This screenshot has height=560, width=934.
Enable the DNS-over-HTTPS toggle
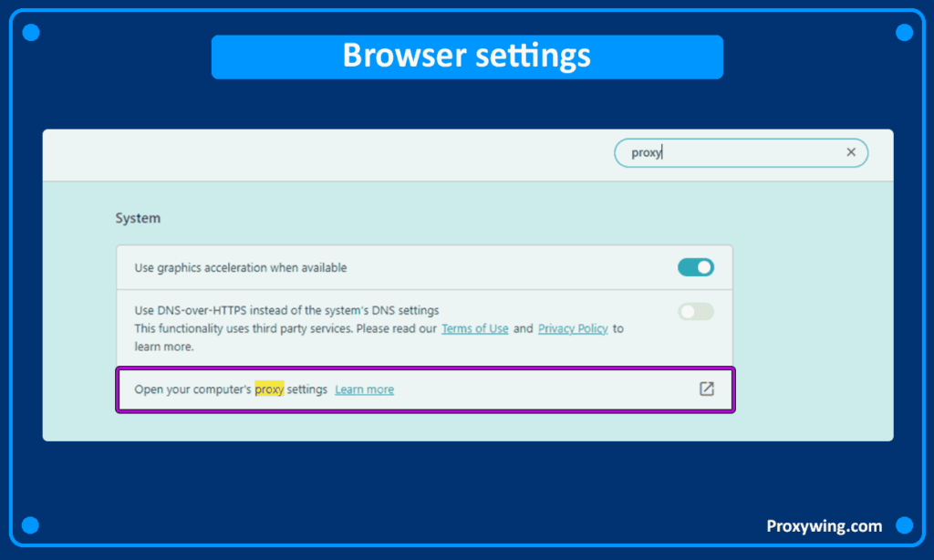coord(695,312)
